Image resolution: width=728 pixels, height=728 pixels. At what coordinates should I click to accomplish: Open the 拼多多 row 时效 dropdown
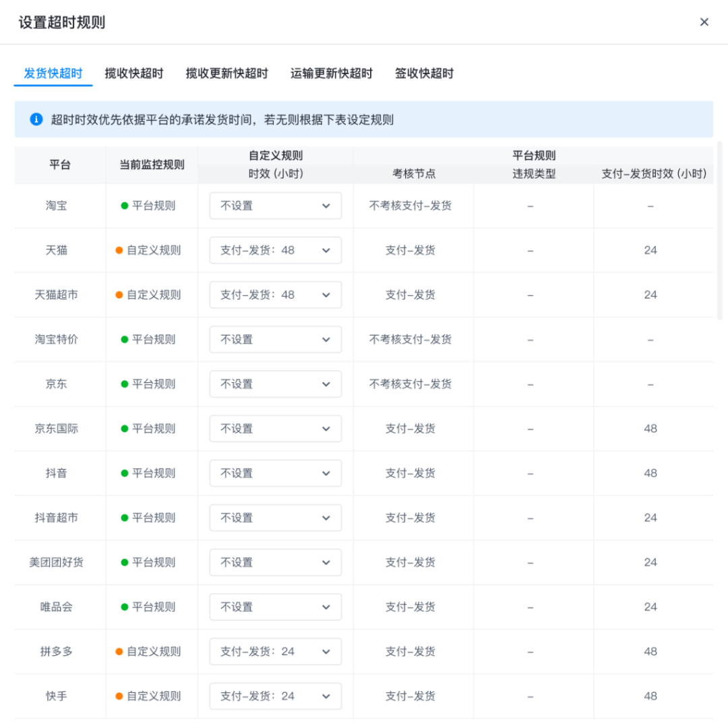(x=275, y=651)
